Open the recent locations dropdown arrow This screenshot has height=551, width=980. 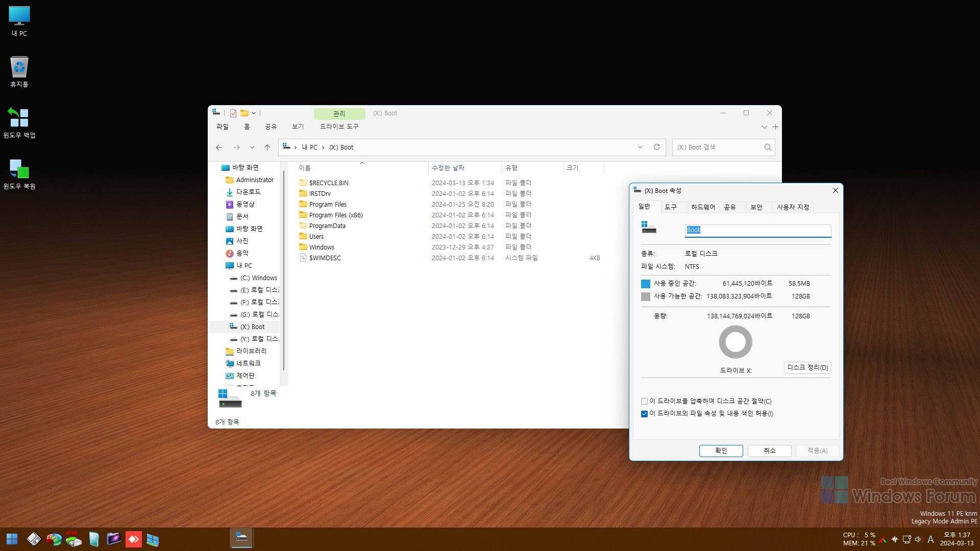click(252, 147)
